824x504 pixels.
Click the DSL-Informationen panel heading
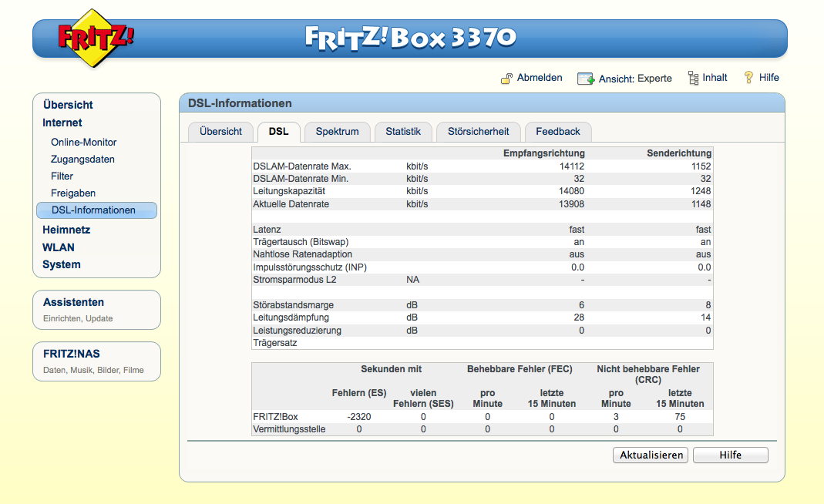coord(240,103)
